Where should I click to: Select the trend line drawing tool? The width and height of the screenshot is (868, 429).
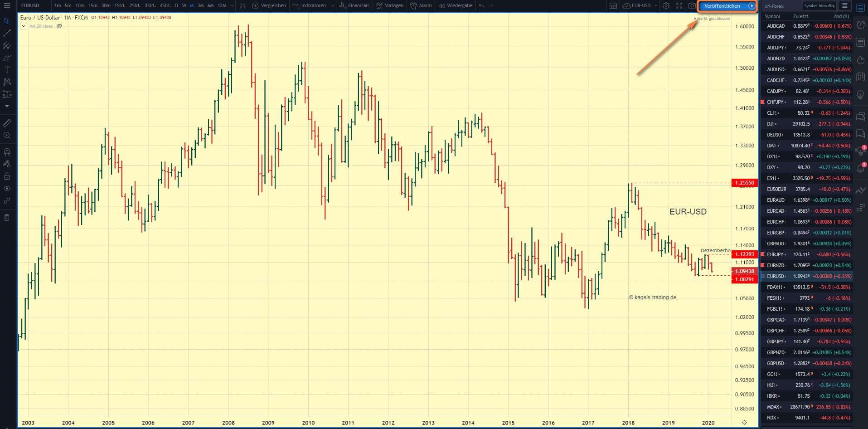point(7,33)
